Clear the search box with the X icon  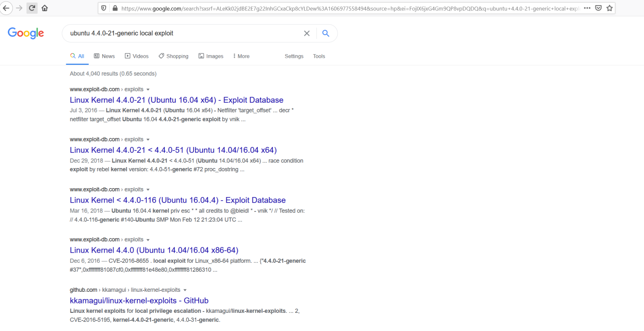307,34
